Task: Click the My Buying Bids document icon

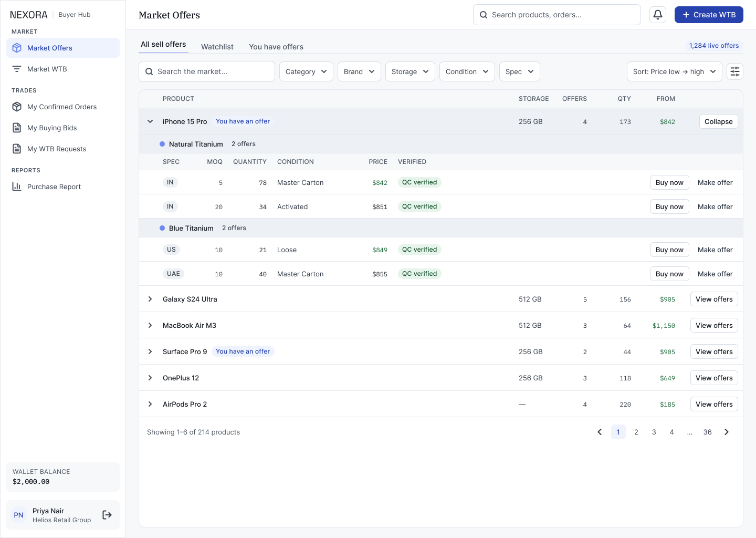Action: (17, 128)
